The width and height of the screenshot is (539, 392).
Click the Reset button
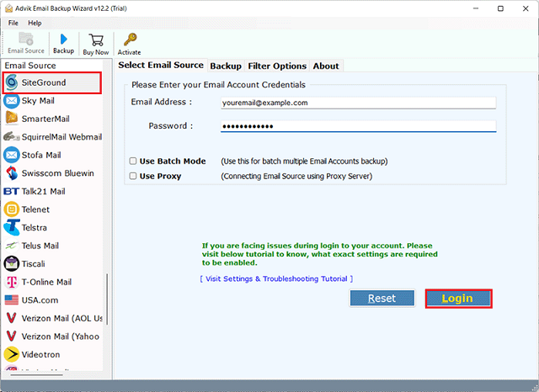382,299
